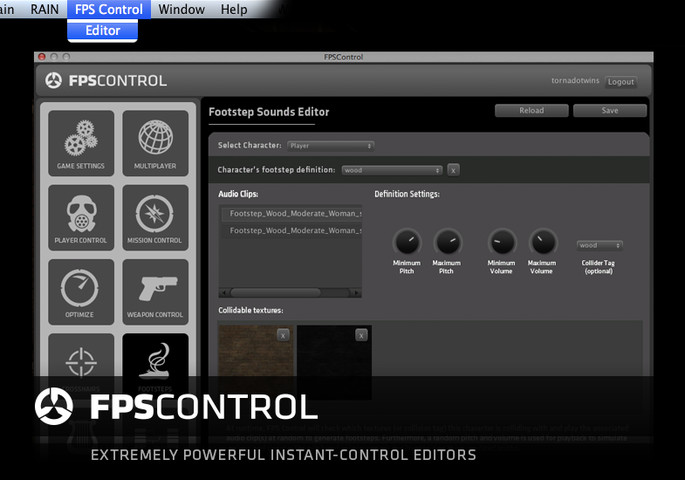The height and width of the screenshot is (480, 685).
Task: Click the FPSControl logo in header
Action: 106,80
